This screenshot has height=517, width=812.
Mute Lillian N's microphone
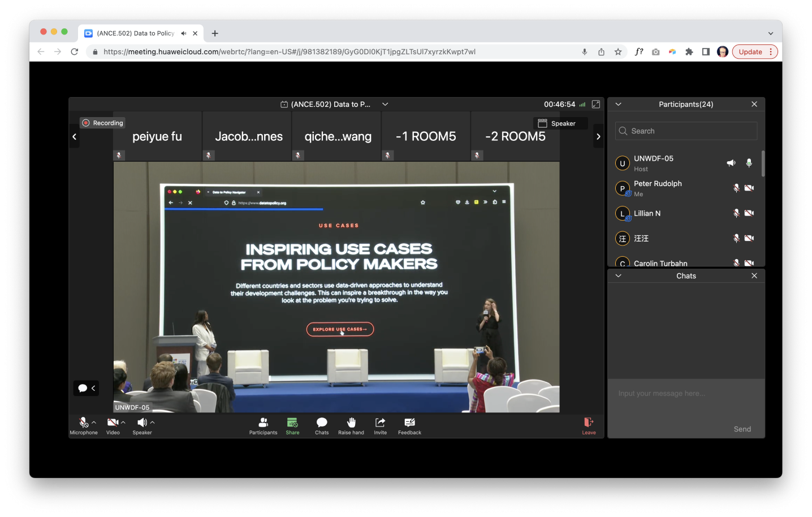pos(737,213)
